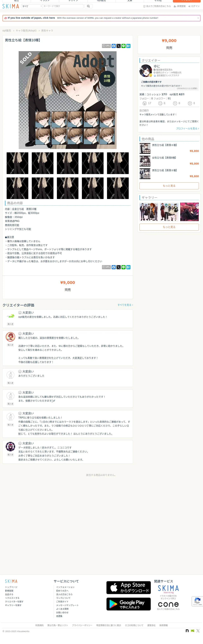Open footer ランクについて link
Viewport: 203px width, 644px height.
click(x=63, y=598)
